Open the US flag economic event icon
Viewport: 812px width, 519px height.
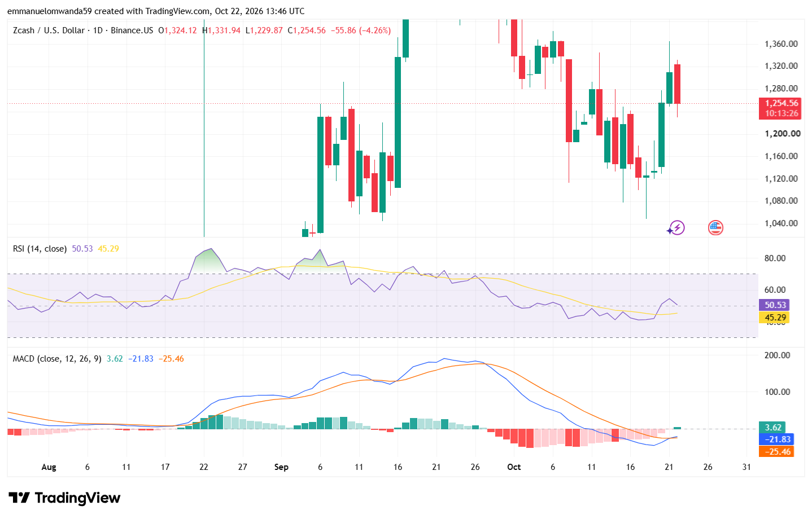[715, 228]
